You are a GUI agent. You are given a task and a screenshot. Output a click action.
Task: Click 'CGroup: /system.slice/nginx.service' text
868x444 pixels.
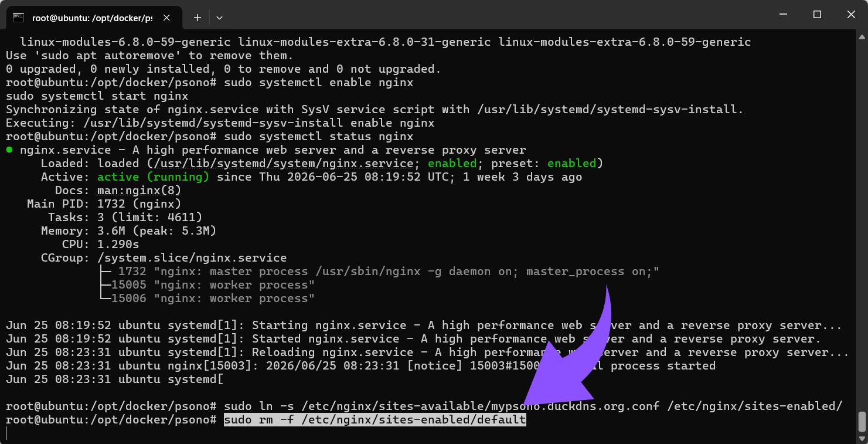[164, 258]
